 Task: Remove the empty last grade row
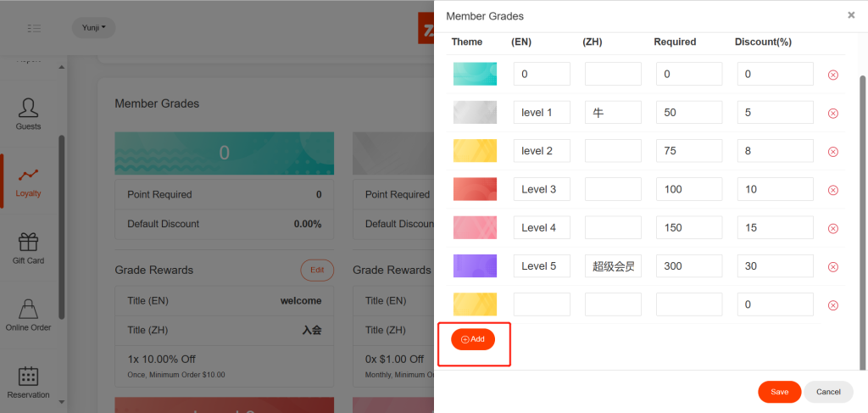coord(832,305)
